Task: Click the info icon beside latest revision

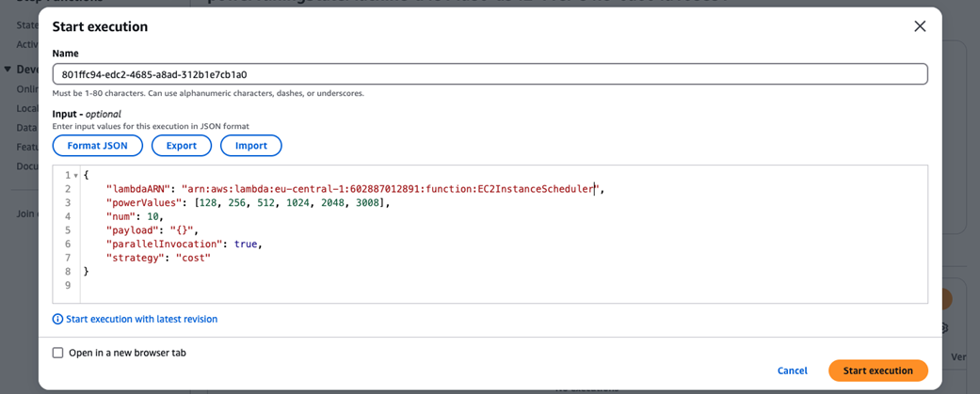Action: (58, 320)
